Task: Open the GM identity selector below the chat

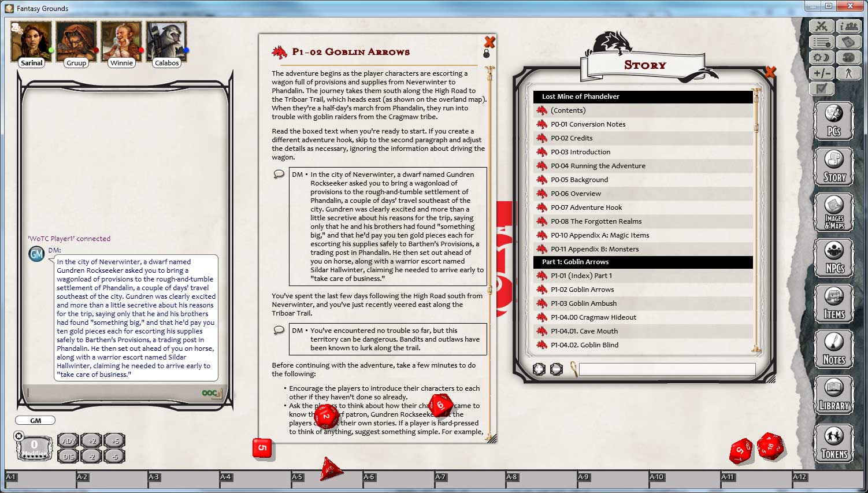Action: (x=35, y=420)
